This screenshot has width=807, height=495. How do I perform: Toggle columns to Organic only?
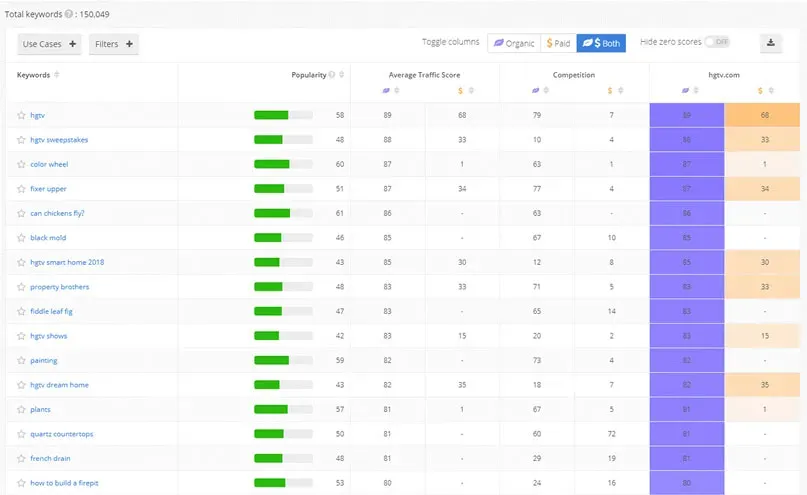click(514, 43)
